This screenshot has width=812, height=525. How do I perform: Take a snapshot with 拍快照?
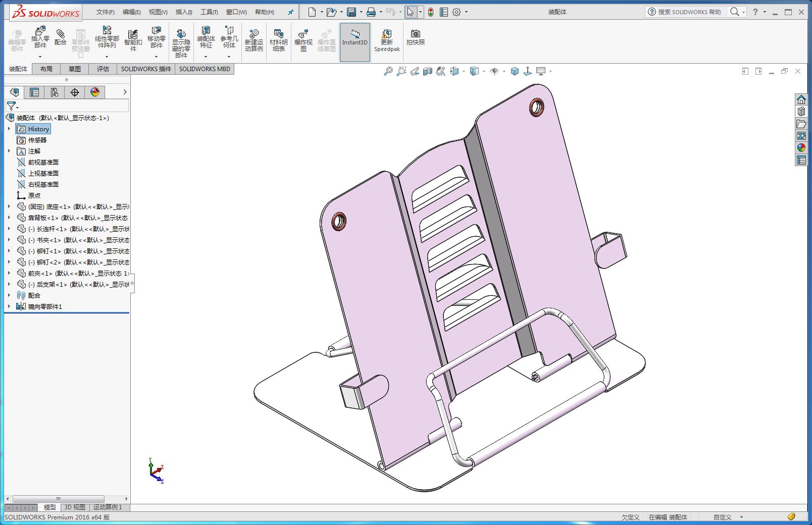tap(416, 37)
